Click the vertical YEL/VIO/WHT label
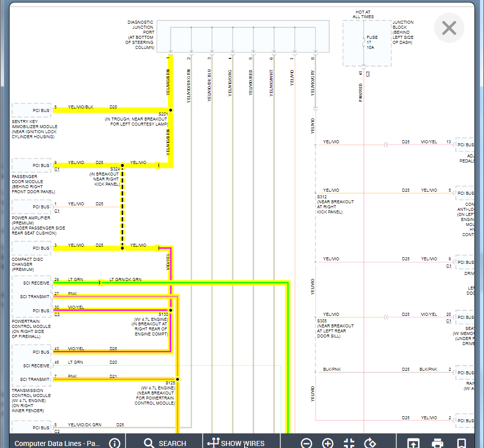The width and height of the screenshot is (484, 448). [x=271, y=83]
